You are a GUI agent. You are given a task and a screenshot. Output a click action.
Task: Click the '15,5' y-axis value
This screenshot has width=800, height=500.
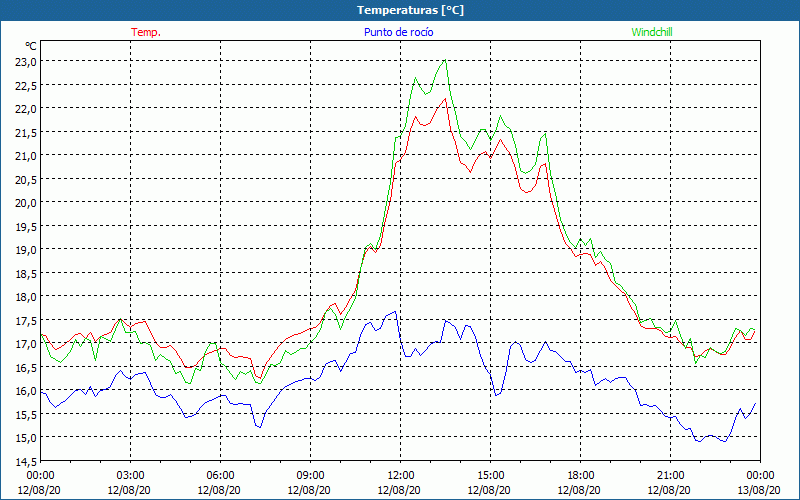coord(26,414)
